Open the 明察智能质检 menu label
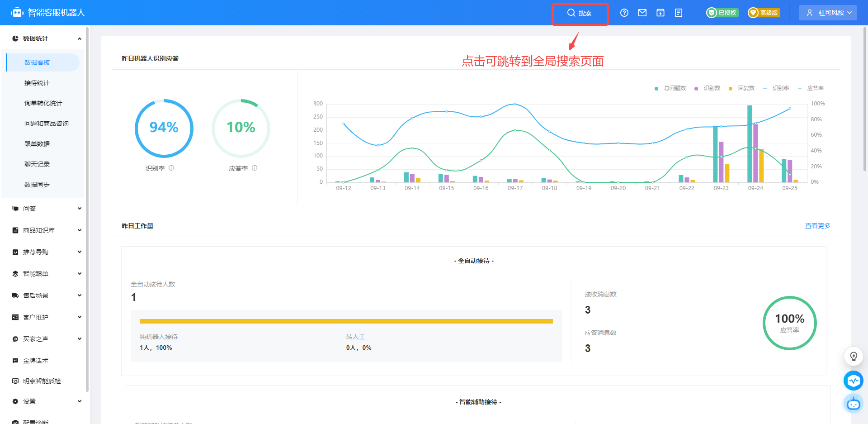The image size is (868, 424). 42,381
